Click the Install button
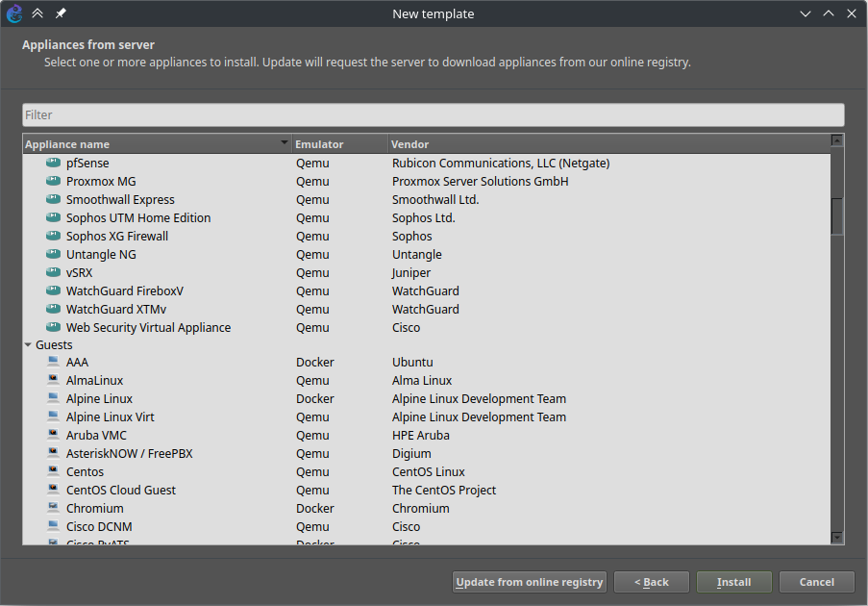 [x=734, y=582]
